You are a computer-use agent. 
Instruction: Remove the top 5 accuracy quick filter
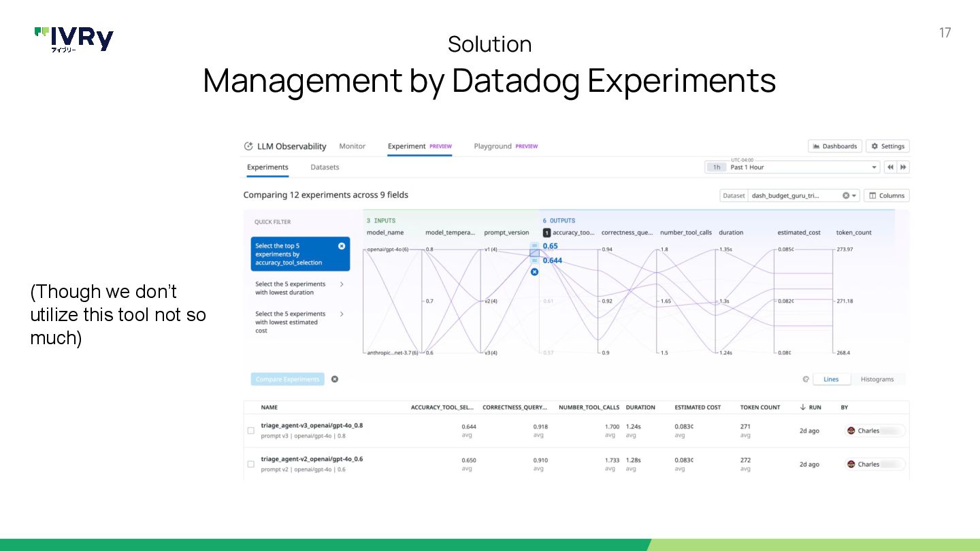pyautogui.click(x=342, y=246)
